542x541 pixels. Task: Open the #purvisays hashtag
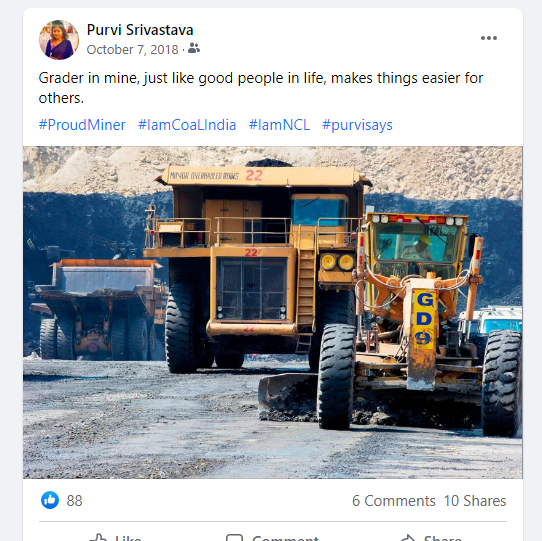(357, 125)
